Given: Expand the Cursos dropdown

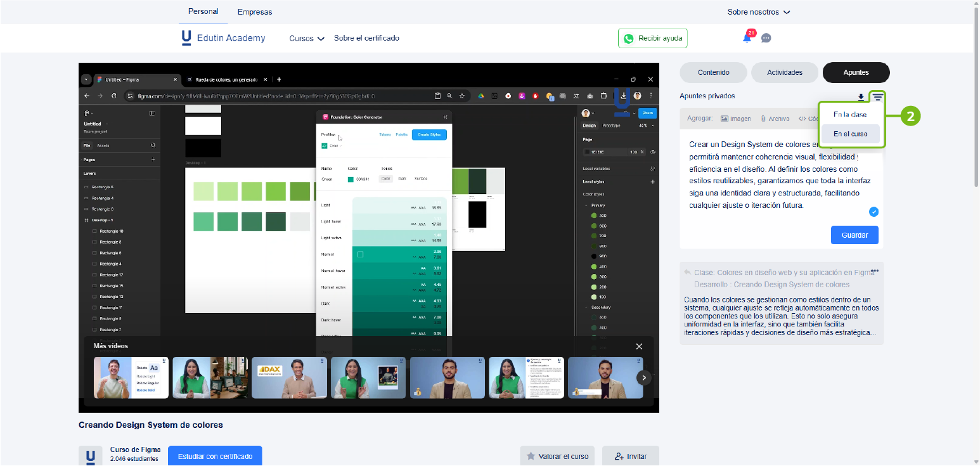Looking at the screenshot, I should [307, 39].
